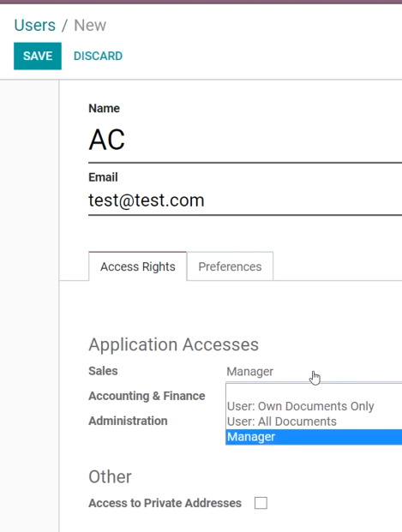
Task: Go back to the Users breadcrumb
Action: pyautogui.click(x=34, y=26)
